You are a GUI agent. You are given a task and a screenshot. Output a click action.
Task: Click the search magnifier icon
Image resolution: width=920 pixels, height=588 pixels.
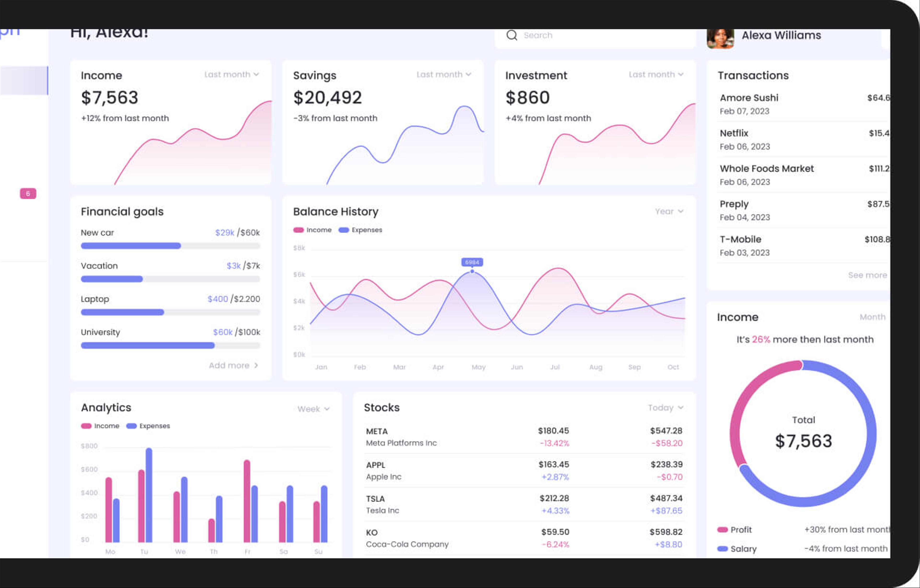(x=512, y=35)
